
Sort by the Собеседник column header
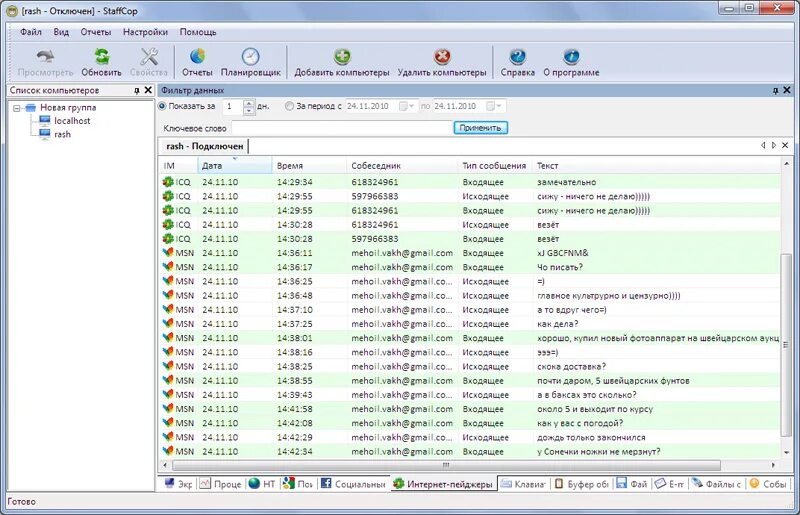tap(402, 166)
